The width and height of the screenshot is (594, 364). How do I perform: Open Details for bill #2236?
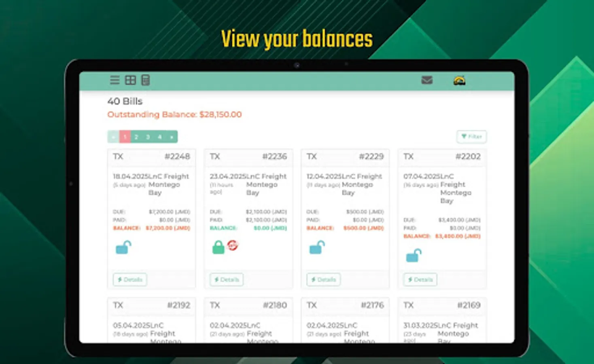coord(226,279)
